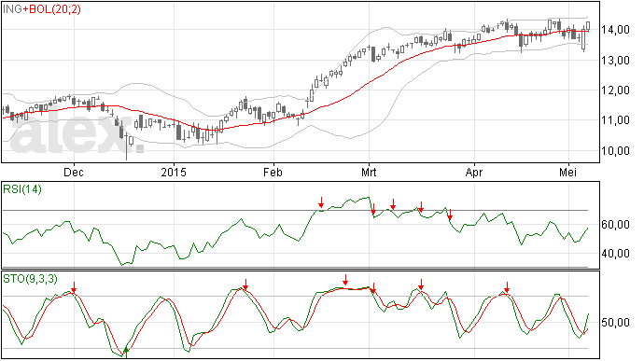
Task: Click the Dec date axis label
Action: point(74,173)
